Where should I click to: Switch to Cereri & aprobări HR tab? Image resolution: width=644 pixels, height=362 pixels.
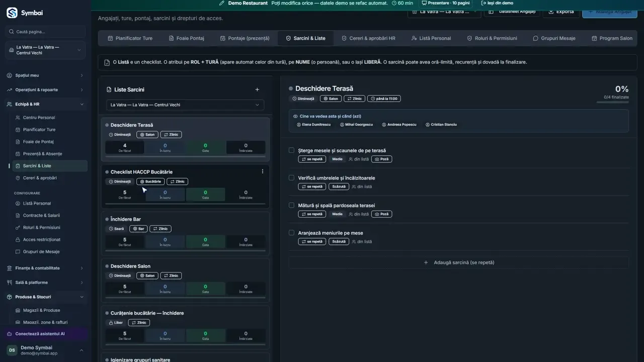pos(368,38)
